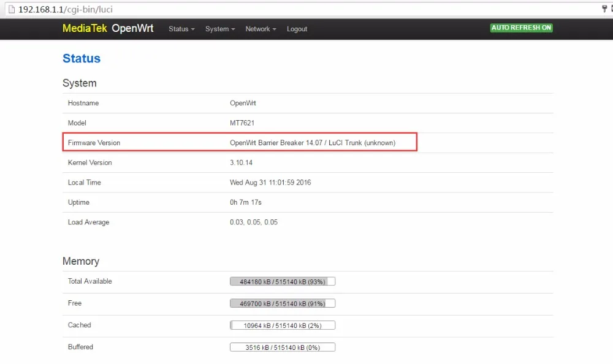The height and width of the screenshot is (364, 613).
Task: Open the System dropdown menu
Action: point(220,29)
